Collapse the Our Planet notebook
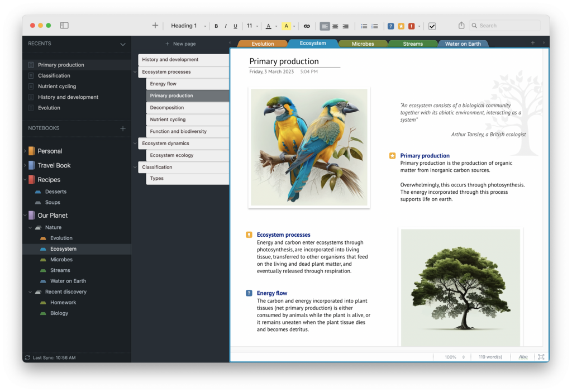The height and width of the screenshot is (392, 572). [x=25, y=215]
